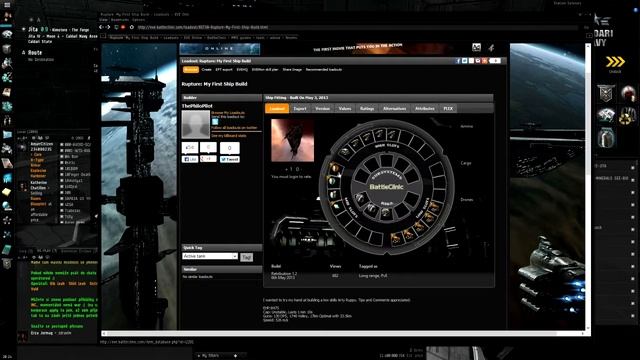Click the orange RSS icon in loadout header
The width and height of the screenshot is (640, 360).
pos(484,61)
